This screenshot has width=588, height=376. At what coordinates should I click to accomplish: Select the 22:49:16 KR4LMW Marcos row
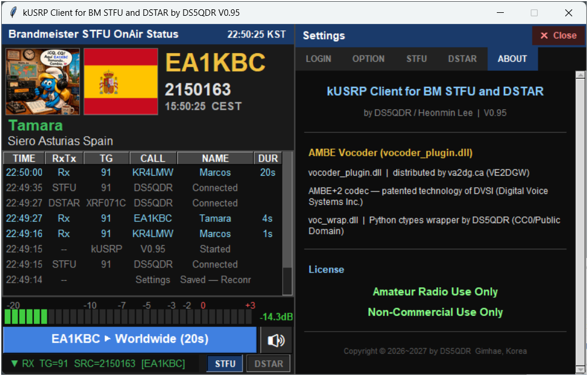tap(143, 234)
